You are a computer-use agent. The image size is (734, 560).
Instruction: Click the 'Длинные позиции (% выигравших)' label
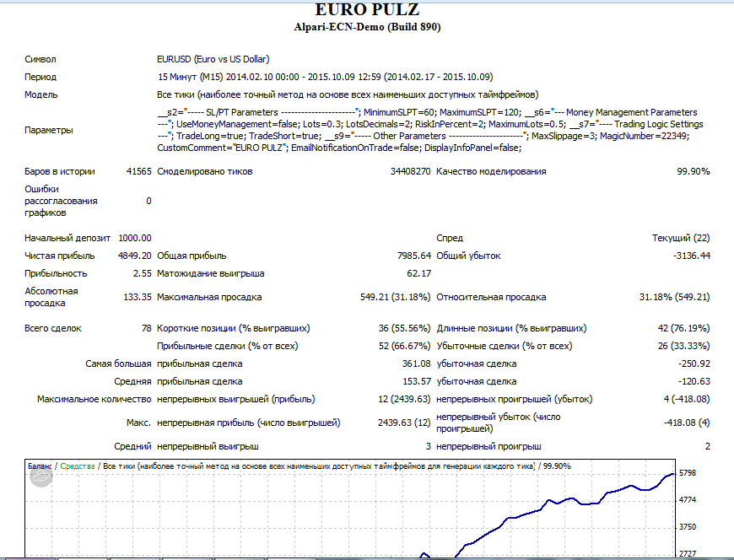[511, 328]
